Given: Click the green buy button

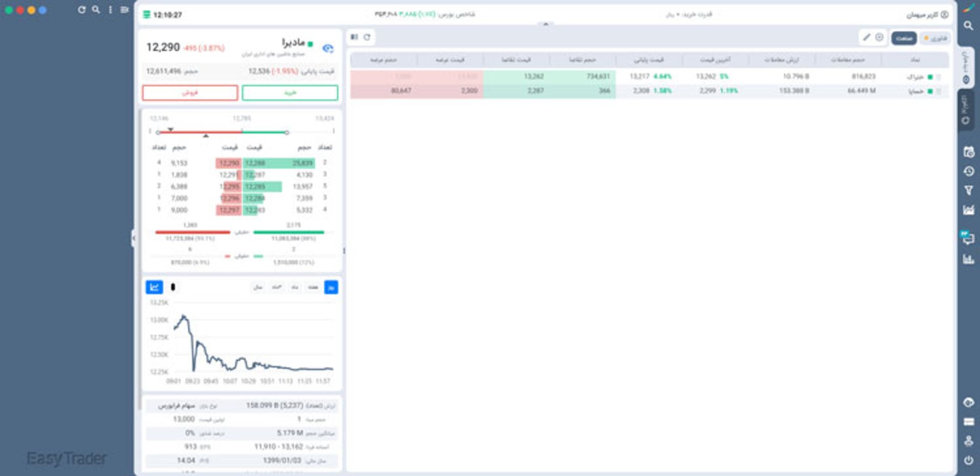Looking at the screenshot, I should 289,92.
